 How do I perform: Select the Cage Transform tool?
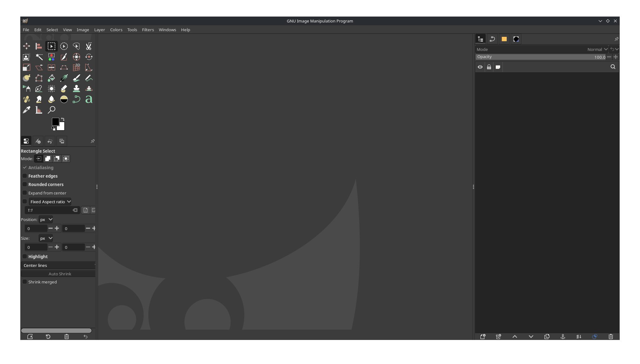(39, 78)
